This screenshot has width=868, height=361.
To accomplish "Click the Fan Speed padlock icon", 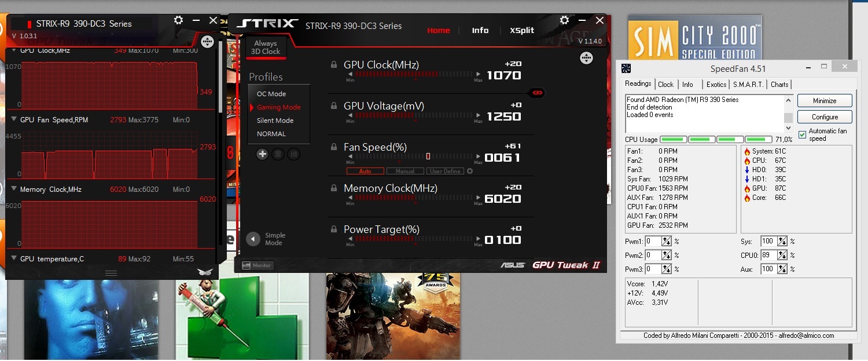I will click(x=333, y=147).
